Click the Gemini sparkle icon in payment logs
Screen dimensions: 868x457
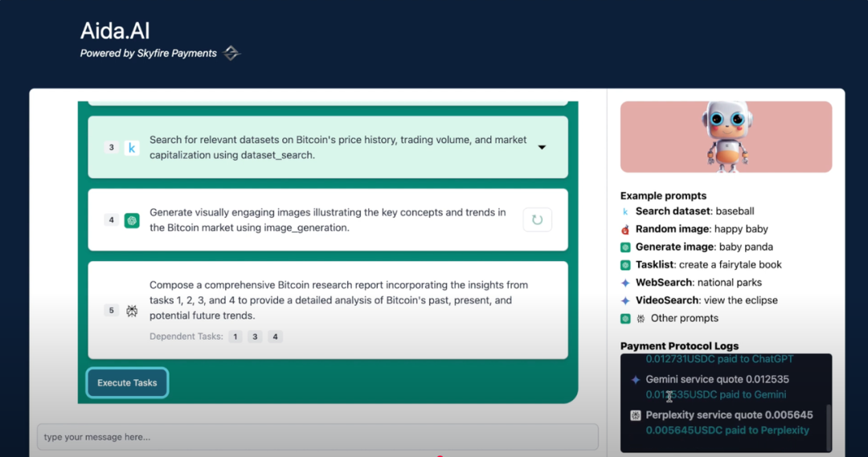tap(636, 380)
